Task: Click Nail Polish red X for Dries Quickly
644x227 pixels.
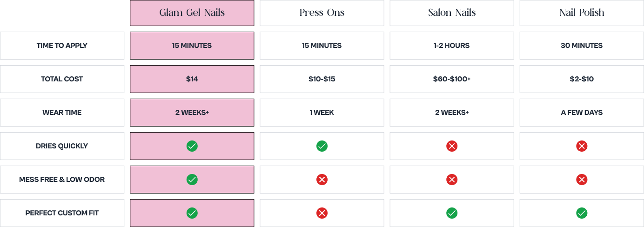Action: (x=581, y=146)
